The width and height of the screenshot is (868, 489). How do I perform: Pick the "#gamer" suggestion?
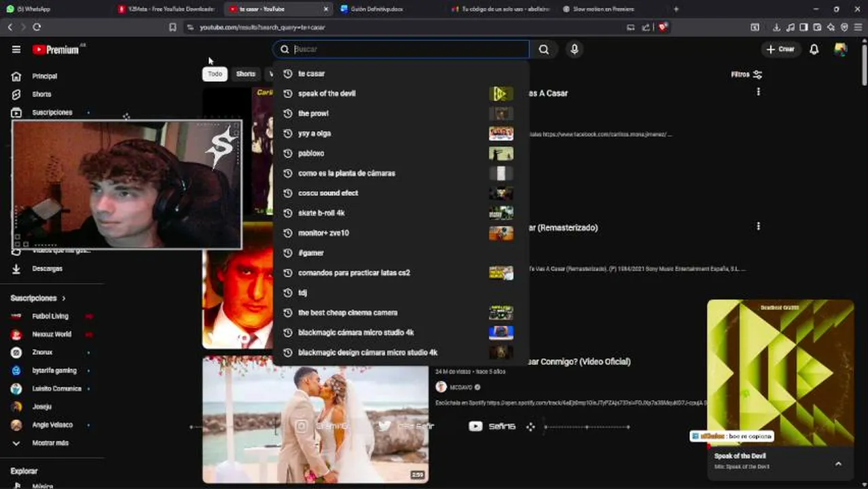pyautogui.click(x=401, y=253)
